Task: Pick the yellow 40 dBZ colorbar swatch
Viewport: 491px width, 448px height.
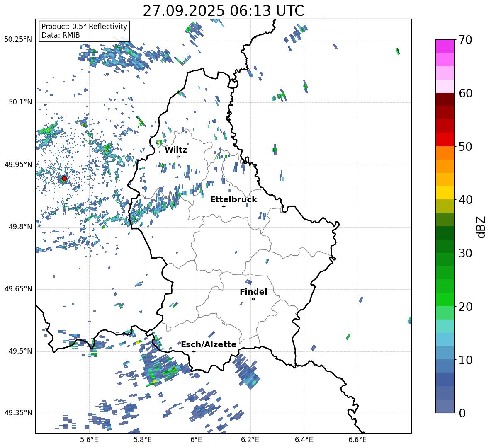Action: coord(445,193)
